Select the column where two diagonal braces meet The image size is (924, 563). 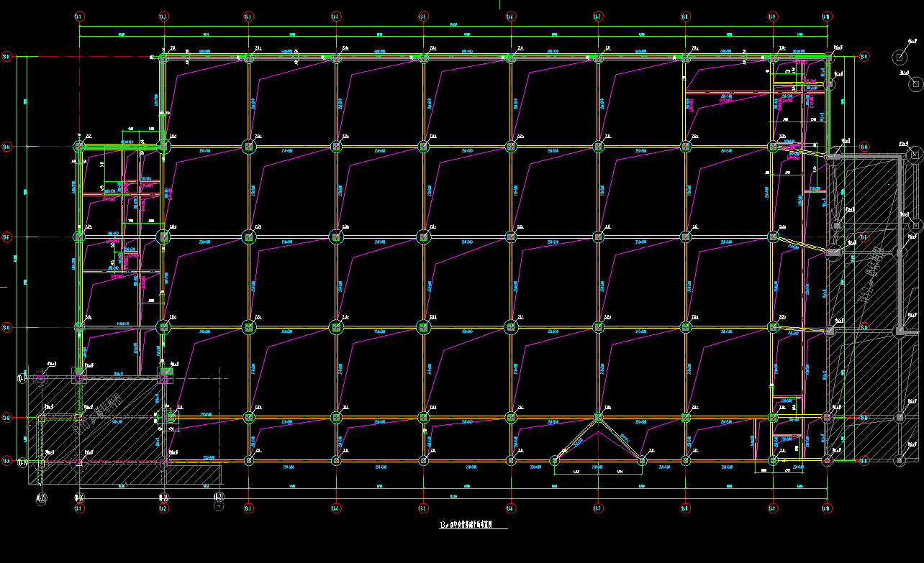(597, 417)
